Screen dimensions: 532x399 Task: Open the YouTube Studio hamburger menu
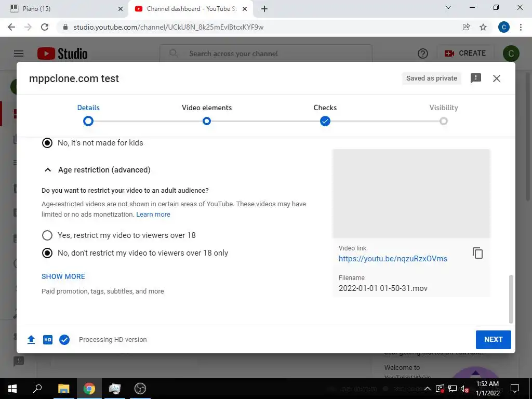tap(19, 54)
